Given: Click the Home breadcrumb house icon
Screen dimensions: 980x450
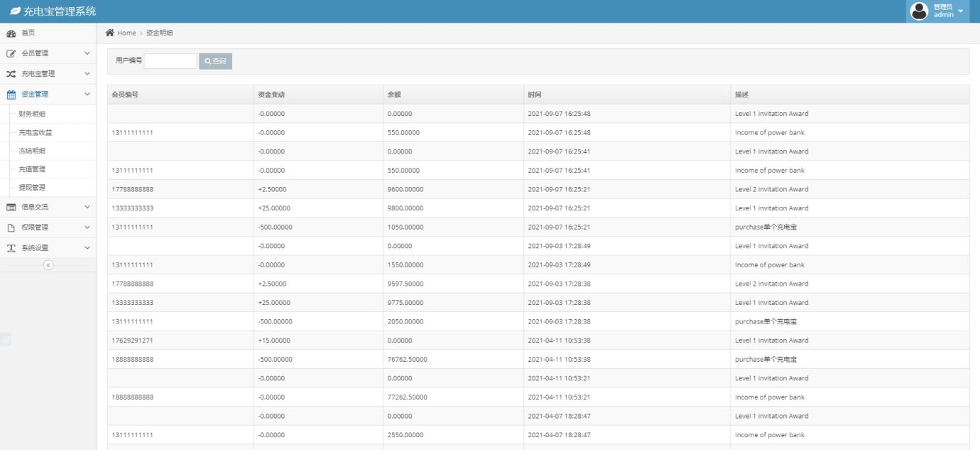Looking at the screenshot, I should pyautogui.click(x=110, y=33).
